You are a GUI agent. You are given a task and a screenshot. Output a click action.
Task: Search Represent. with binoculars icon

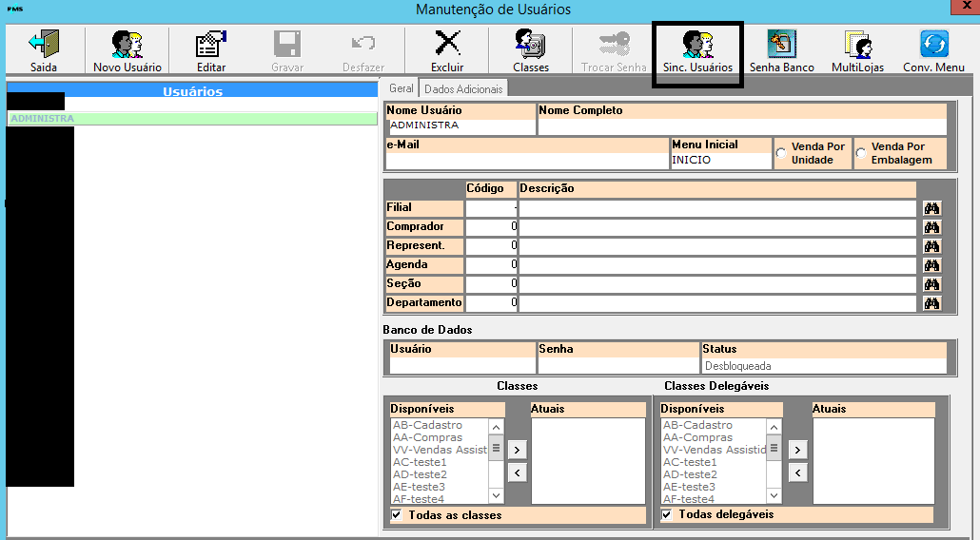pyautogui.click(x=931, y=246)
